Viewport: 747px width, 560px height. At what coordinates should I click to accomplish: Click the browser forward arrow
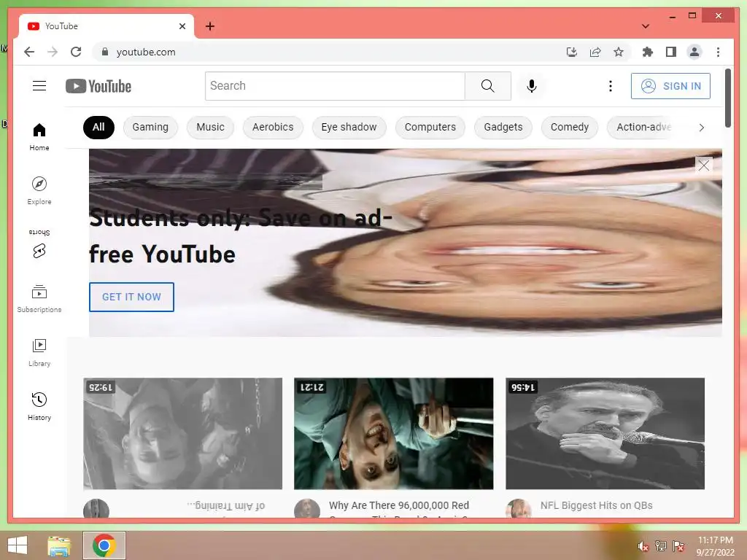[53, 52]
